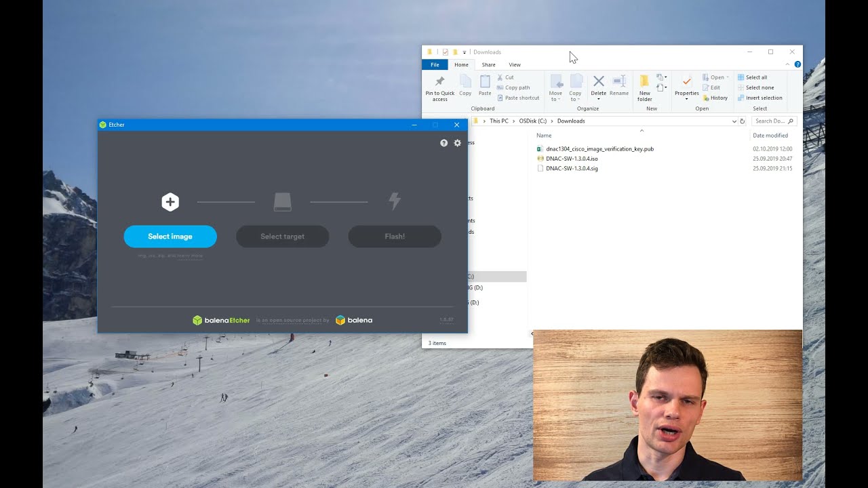Click Select all in the ribbon

coord(753,77)
